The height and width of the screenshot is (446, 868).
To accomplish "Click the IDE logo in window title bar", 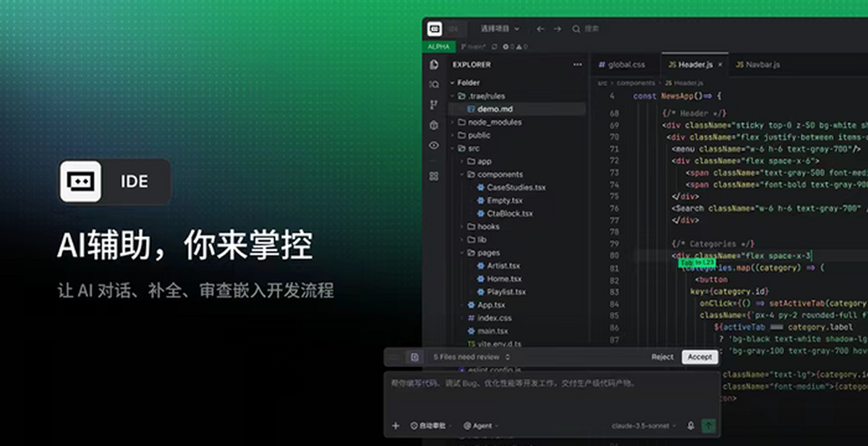I will click(x=434, y=29).
